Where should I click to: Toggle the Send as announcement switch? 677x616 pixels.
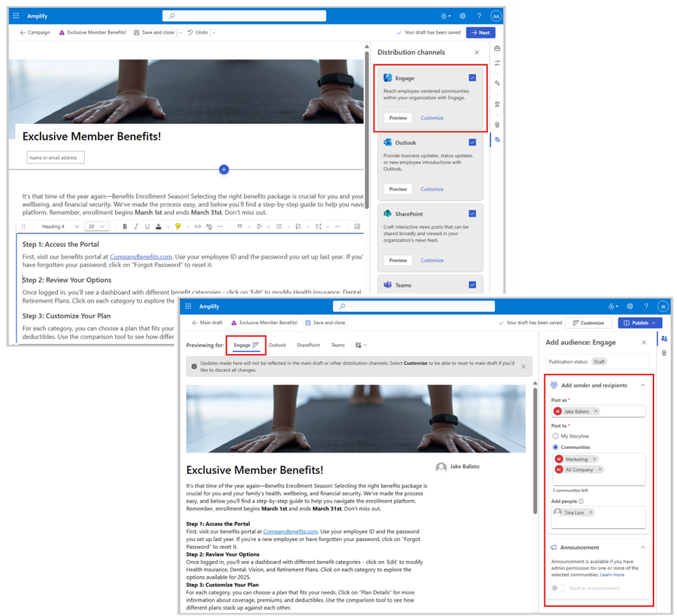[x=559, y=588]
